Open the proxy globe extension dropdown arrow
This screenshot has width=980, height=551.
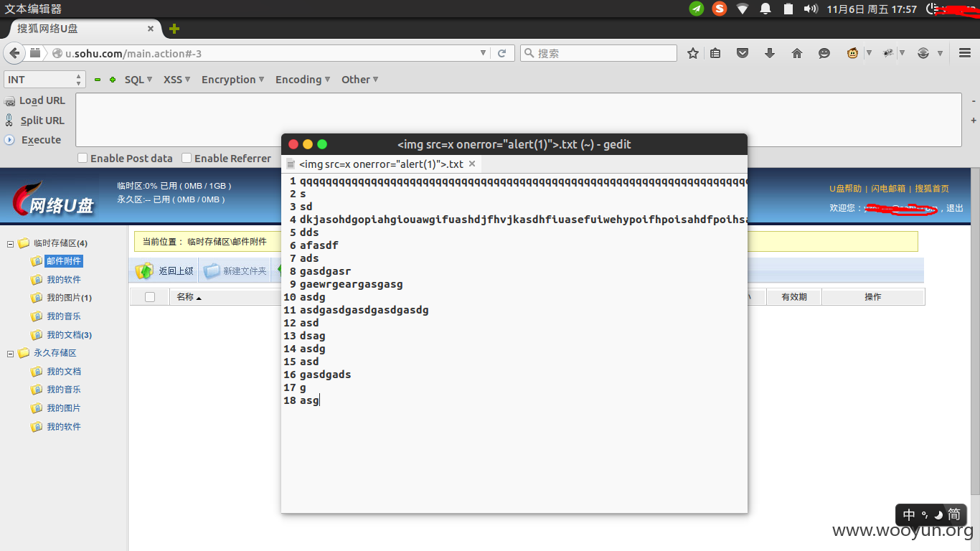(939, 53)
